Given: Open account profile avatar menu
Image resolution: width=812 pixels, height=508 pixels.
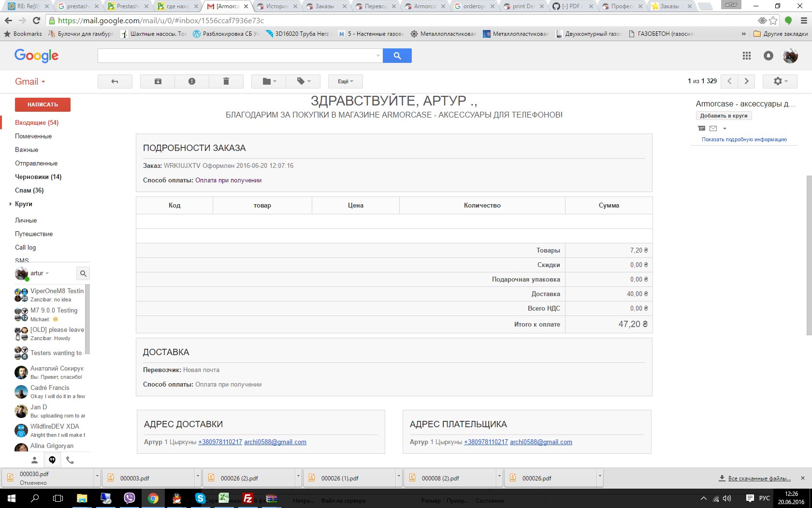Looking at the screenshot, I should coord(790,56).
